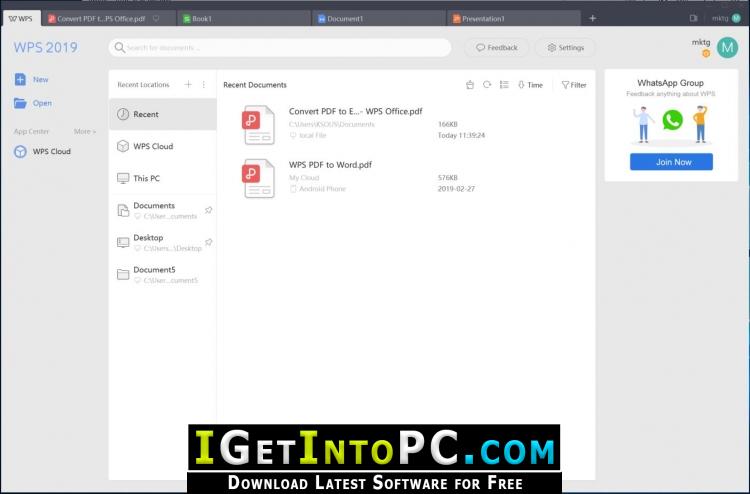Click Join Now for WhatsApp Group

coord(671,162)
